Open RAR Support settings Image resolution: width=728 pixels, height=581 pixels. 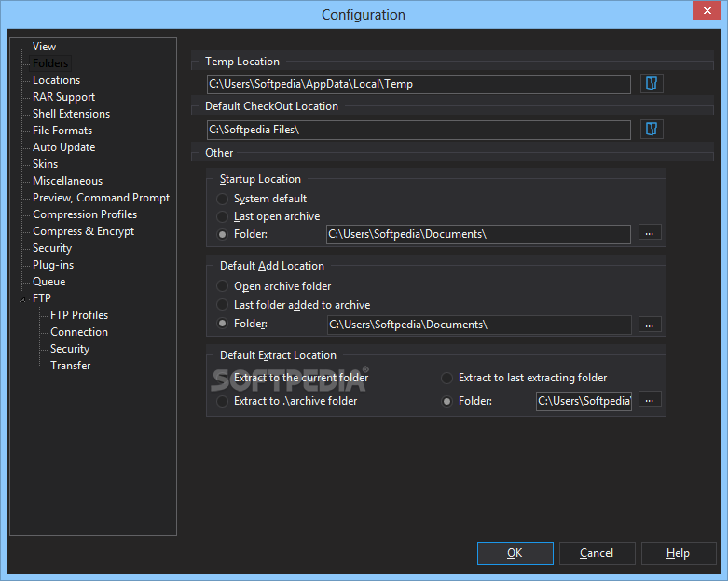pyautogui.click(x=63, y=97)
